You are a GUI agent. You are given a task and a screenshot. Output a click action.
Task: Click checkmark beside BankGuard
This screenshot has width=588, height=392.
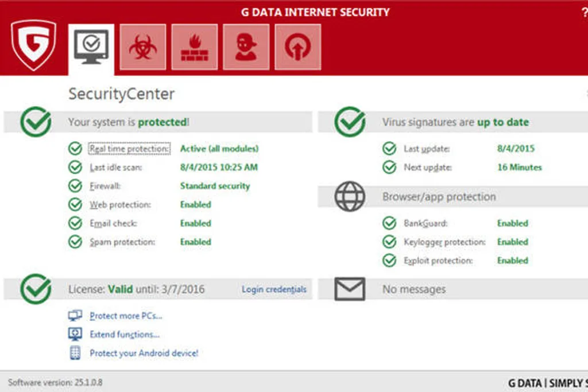pyautogui.click(x=389, y=223)
